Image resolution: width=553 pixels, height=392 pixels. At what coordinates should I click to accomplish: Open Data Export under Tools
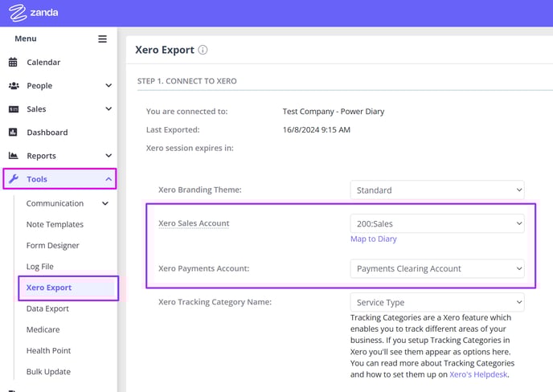point(47,308)
